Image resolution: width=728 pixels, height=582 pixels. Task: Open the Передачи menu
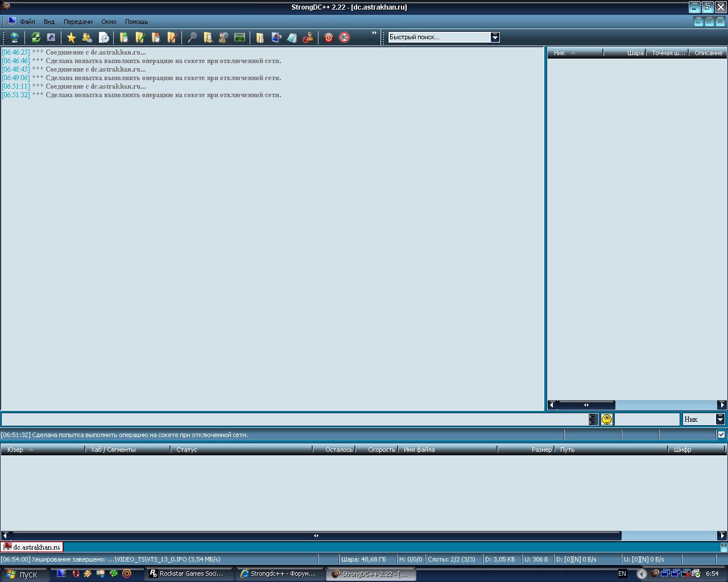click(78, 22)
